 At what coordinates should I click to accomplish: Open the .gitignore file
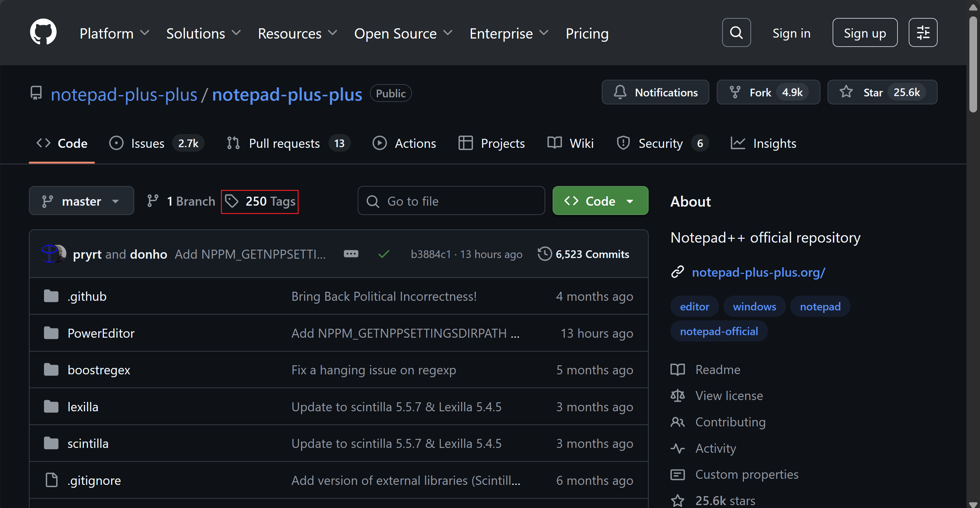94,481
